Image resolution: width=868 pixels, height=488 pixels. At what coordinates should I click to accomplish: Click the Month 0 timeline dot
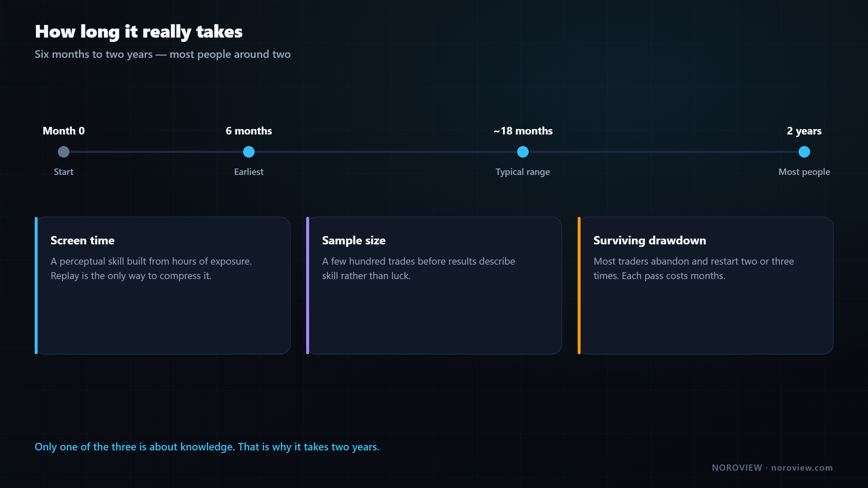click(64, 152)
